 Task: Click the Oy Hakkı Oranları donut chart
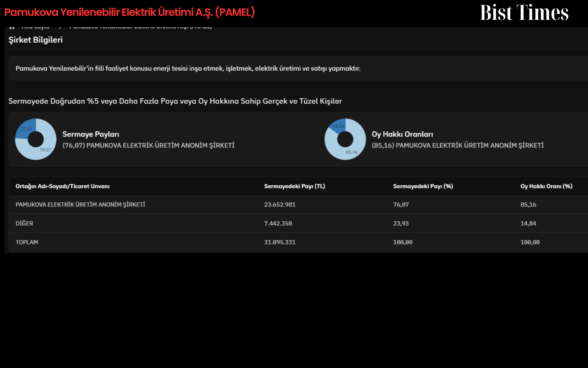click(x=345, y=139)
